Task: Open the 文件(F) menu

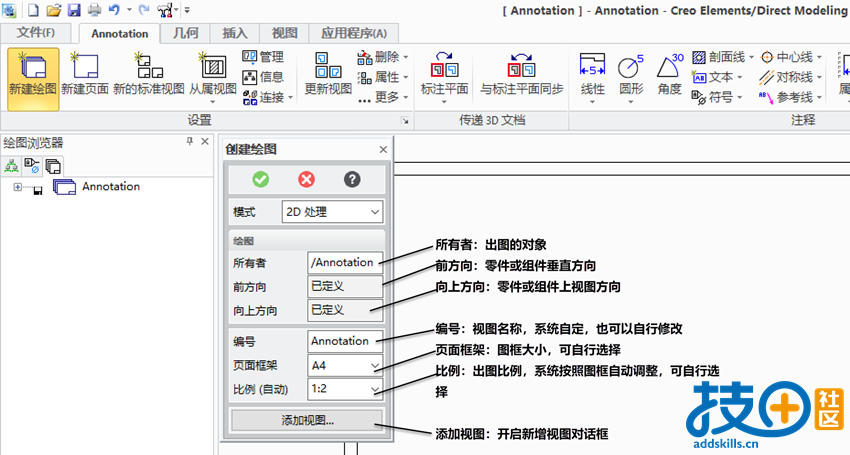Action: click(36, 33)
